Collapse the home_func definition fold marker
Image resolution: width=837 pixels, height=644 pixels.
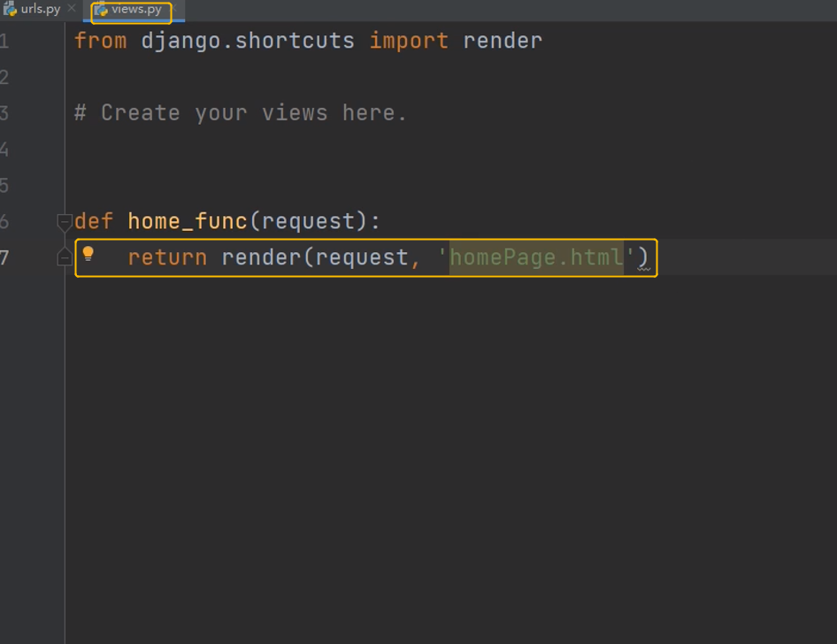click(x=64, y=221)
